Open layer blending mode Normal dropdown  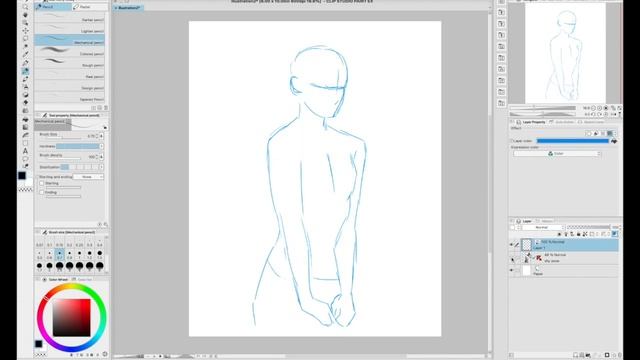point(543,227)
